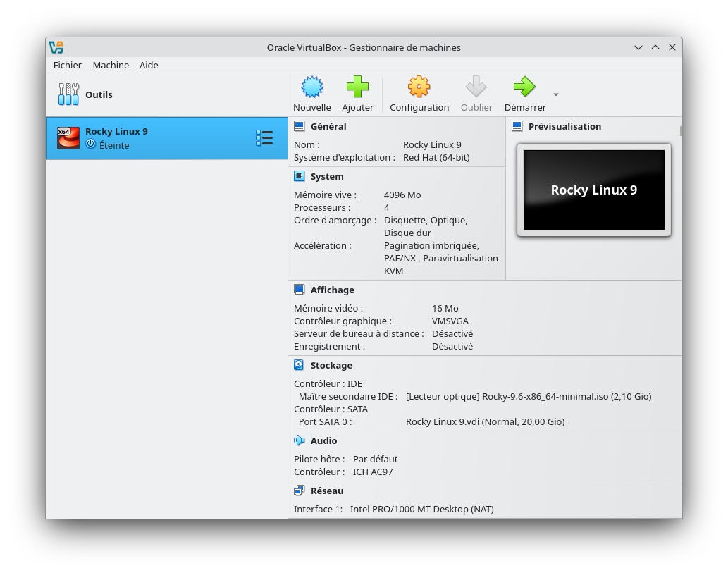Click the Général panel monitor icon
Screen dimensions: 728x573
pos(300,125)
